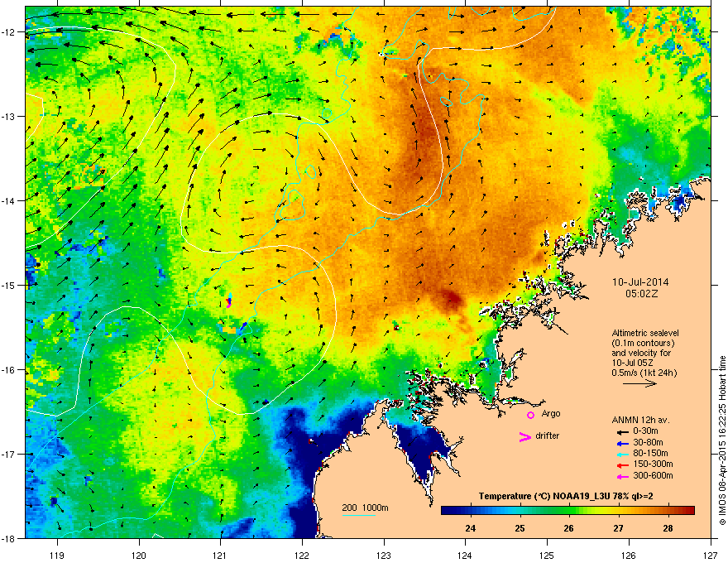Click latitude axis label -14

pos(8,200)
